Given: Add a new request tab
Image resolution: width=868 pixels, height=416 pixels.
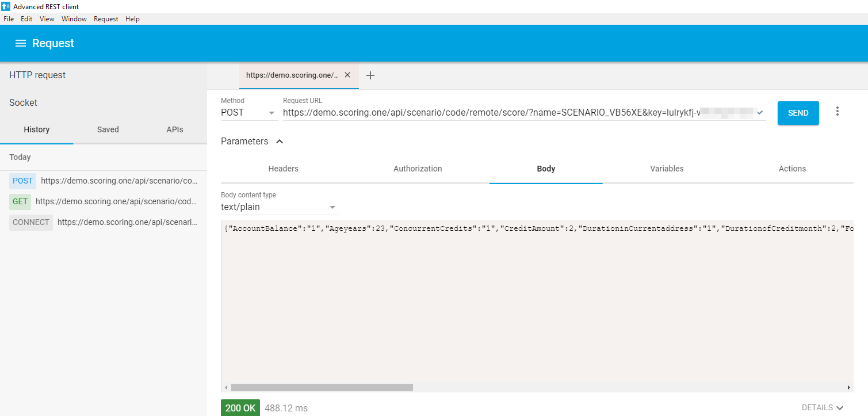Looking at the screenshot, I should pyautogui.click(x=370, y=75).
